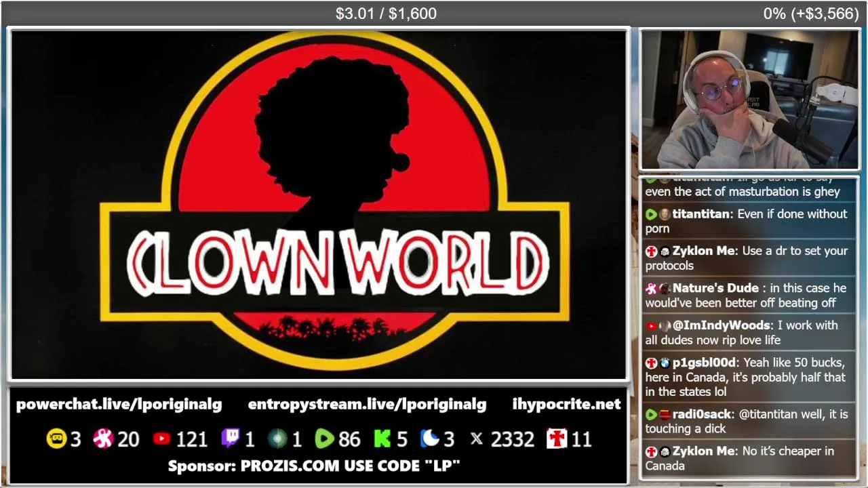The height and width of the screenshot is (488, 868).
Task: Click the YouTube viewer count 121
Action: coord(191,439)
